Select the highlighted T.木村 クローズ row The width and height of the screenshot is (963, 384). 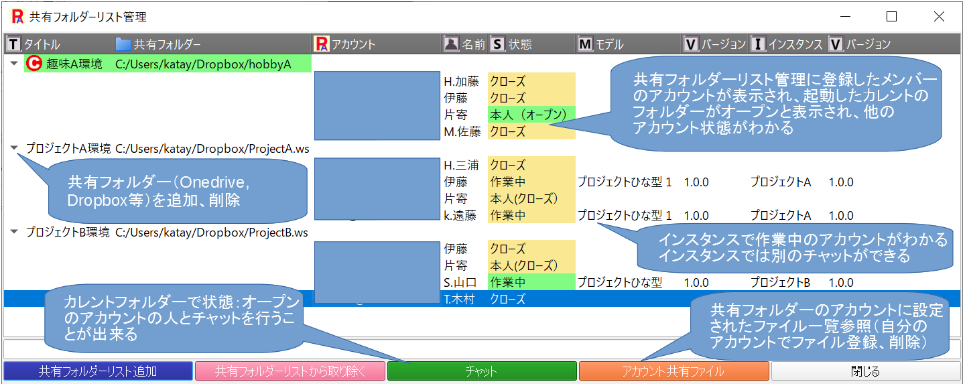pos(482,299)
